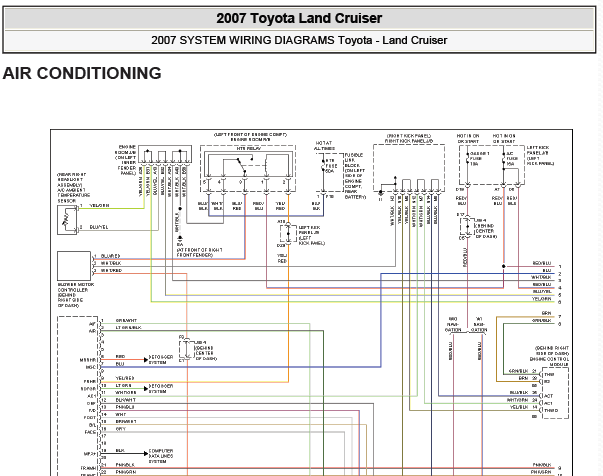Viewport: 603px width, 476px height.
Task: Click the 'BLK/WHT' wire label at pin 12
Action: (125, 400)
